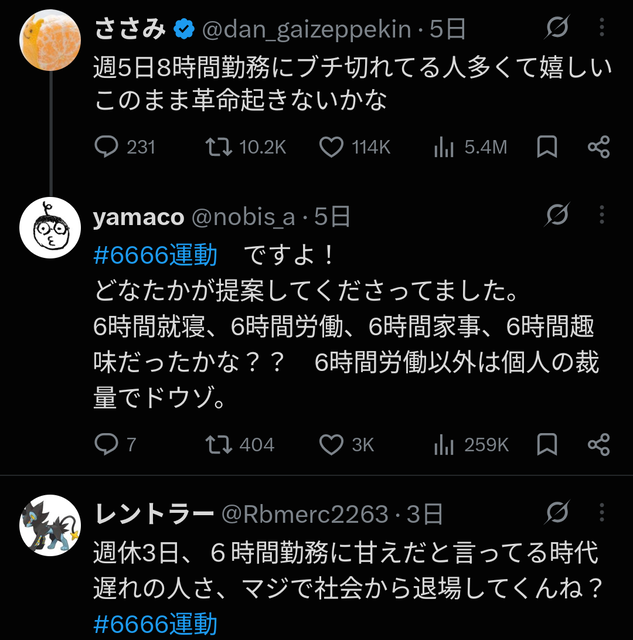Image resolution: width=633 pixels, height=640 pixels.
Task: Bookmark ささみ's tweet
Action: pos(547,147)
